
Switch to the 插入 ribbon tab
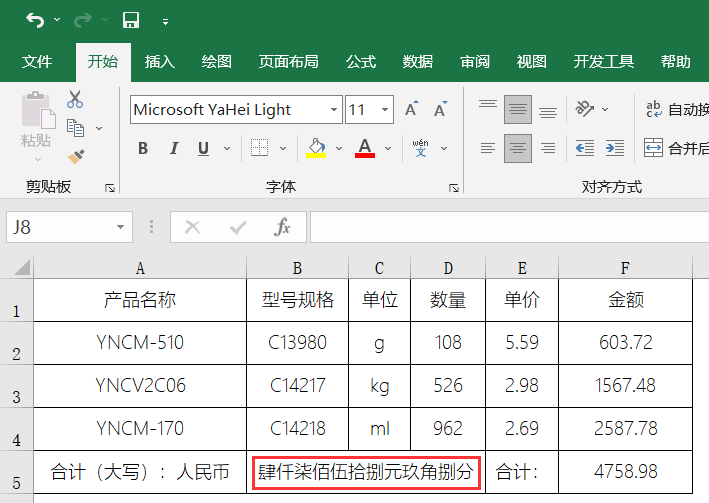pyautogui.click(x=159, y=62)
